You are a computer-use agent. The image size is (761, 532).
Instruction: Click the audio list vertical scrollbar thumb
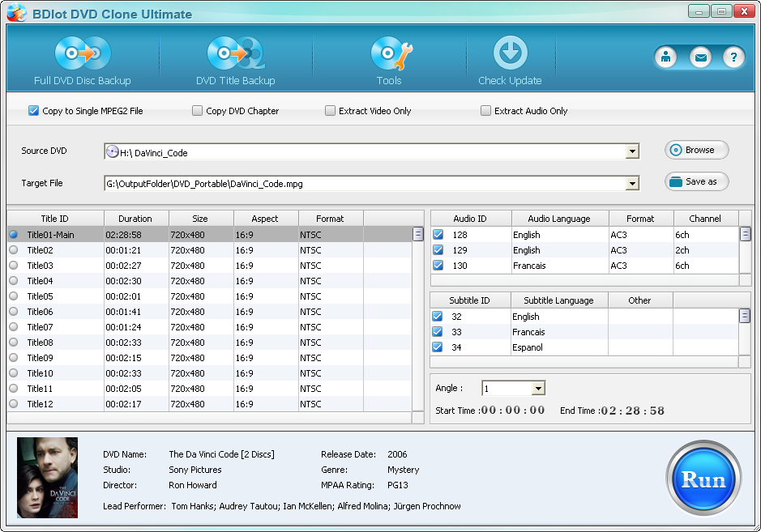(745, 235)
